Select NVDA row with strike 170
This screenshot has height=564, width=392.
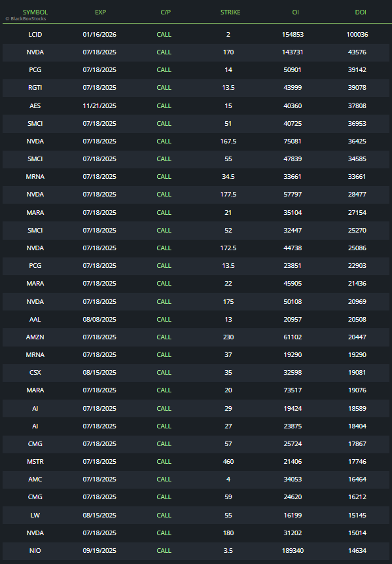point(196,52)
